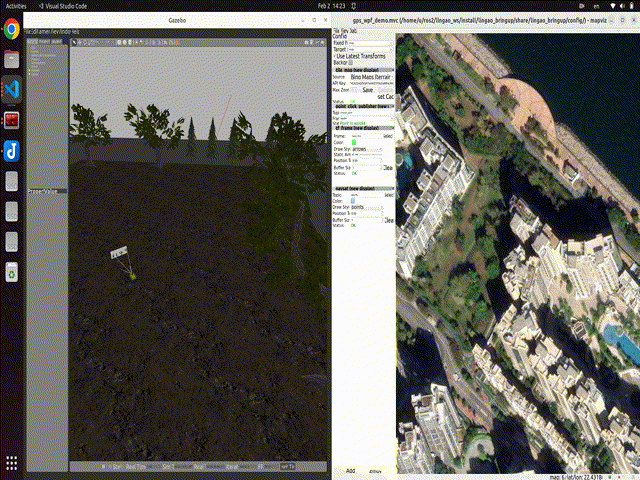Click the orange view angle icon in Gazebo toolbar
The height and width of the screenshot is (480, 640).
coord(177,42)
